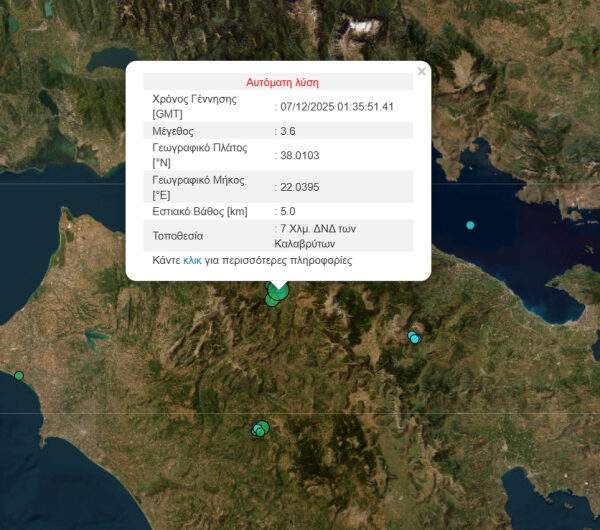The height and width of the screenshot is (530, 600).
Task: Click the "Γεωγραφικό Πλάτος" label
Action: tap(199, 147)
